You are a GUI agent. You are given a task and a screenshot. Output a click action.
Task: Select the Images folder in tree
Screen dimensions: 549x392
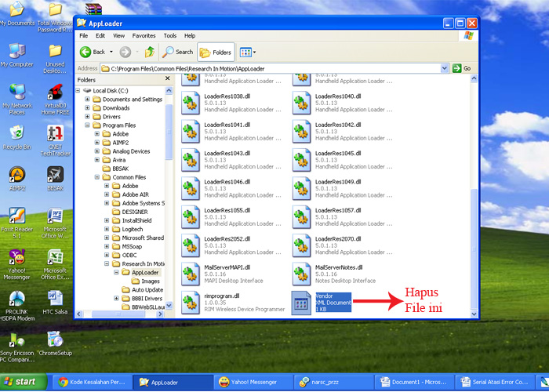pyautogui.click(x=150, y=281)
